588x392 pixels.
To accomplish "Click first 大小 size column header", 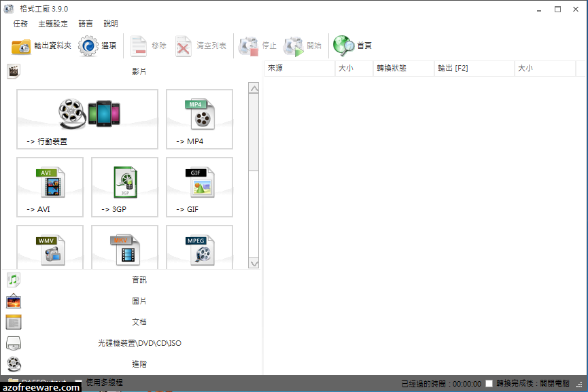I will (354, 68).
